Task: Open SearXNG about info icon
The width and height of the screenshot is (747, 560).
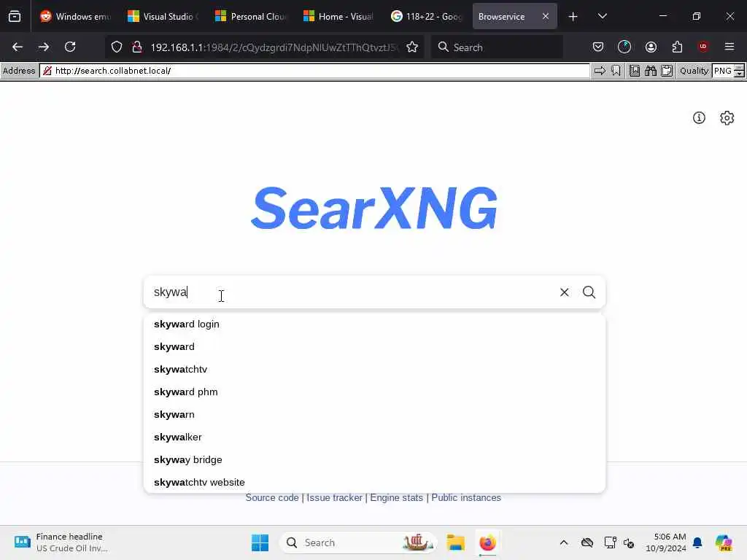Action: [x=699, y=117]
